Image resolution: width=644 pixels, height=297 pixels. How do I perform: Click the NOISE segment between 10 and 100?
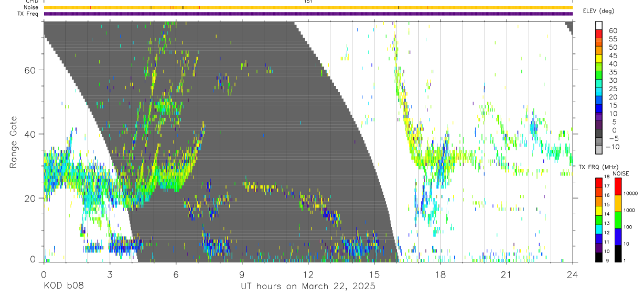coord(618,237)
